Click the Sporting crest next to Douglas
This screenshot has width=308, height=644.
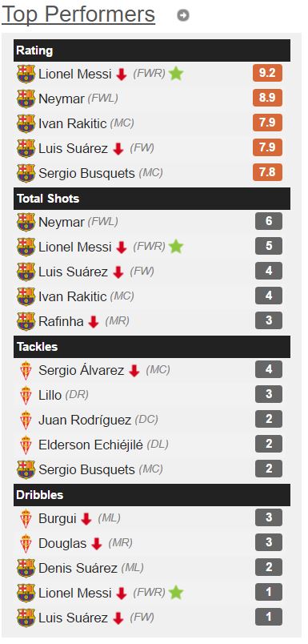[x=26, y=543]
